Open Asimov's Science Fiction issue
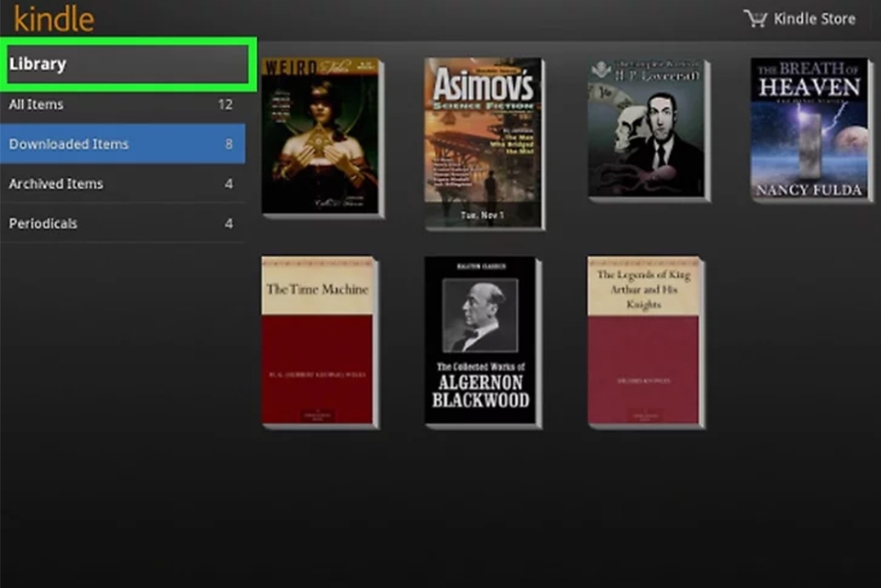Image resolution: width=881 pixels, height=588 pixels. pos(484,143)
